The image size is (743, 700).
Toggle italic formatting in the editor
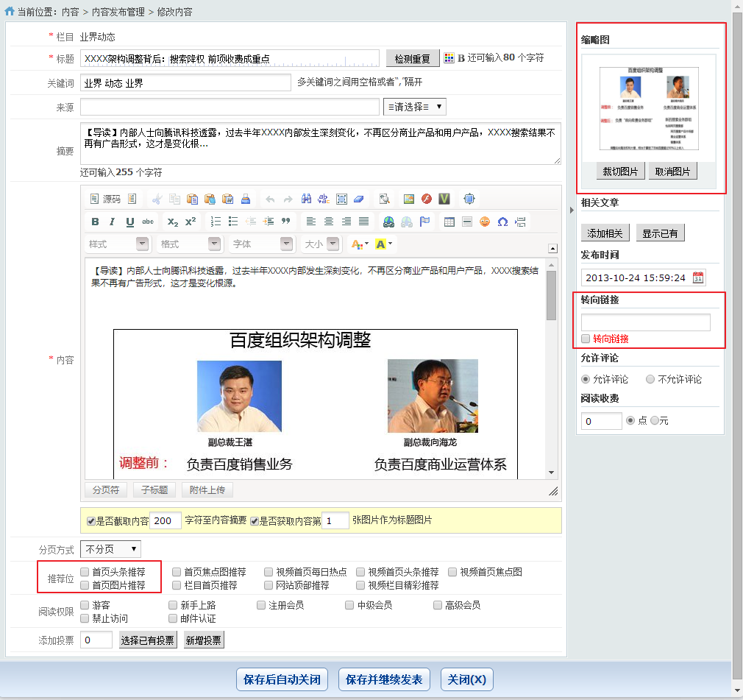pos(113,222)
